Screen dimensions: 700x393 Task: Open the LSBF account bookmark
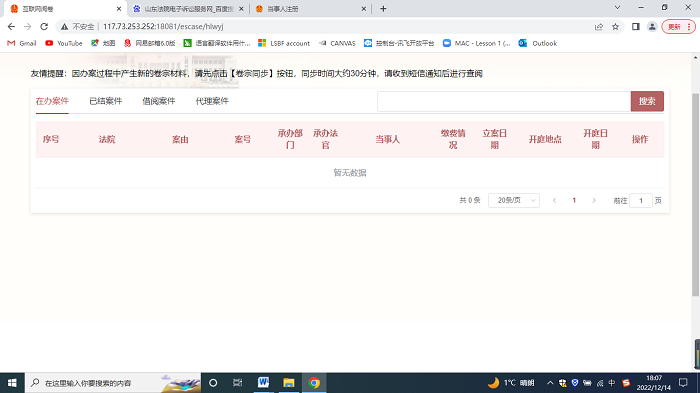point(284,43)
